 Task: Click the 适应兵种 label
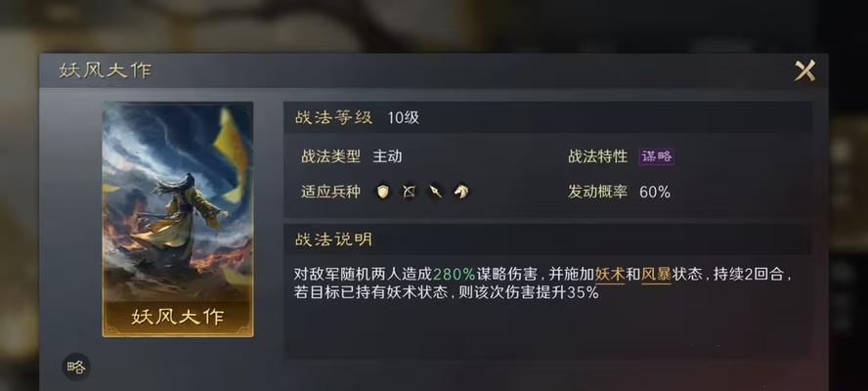330,193
